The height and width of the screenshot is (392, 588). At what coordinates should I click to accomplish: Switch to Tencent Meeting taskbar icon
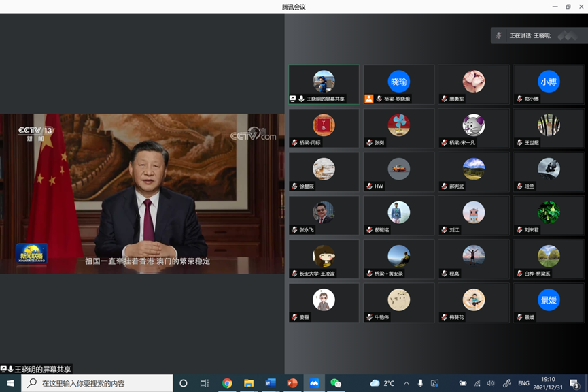(314, 383)
